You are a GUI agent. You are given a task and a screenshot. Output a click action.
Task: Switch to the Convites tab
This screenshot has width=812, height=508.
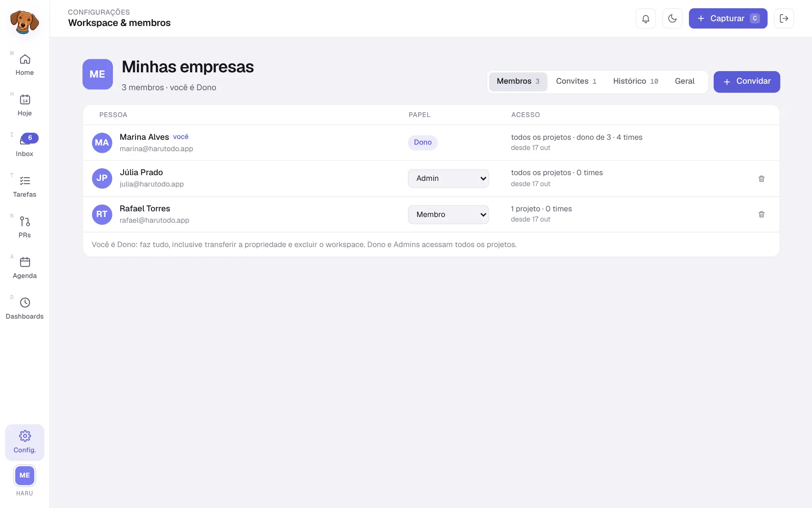(x=576, y=81)
